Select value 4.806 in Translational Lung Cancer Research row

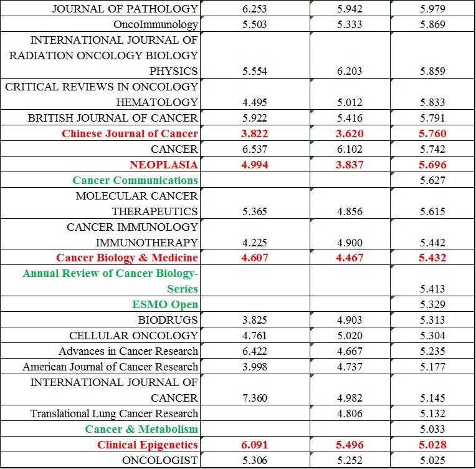350,413
